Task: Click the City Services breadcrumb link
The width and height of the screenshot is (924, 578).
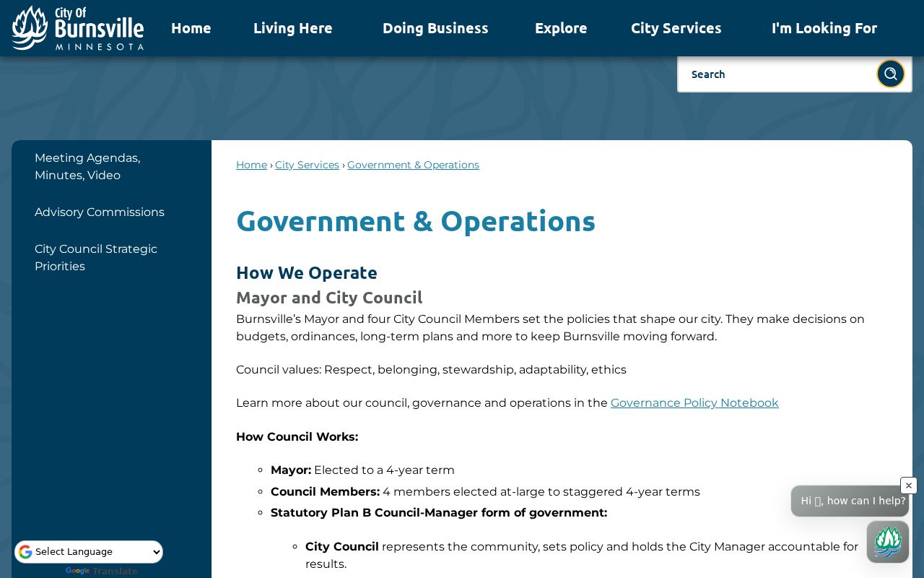Action: click(x=307, y=165)
